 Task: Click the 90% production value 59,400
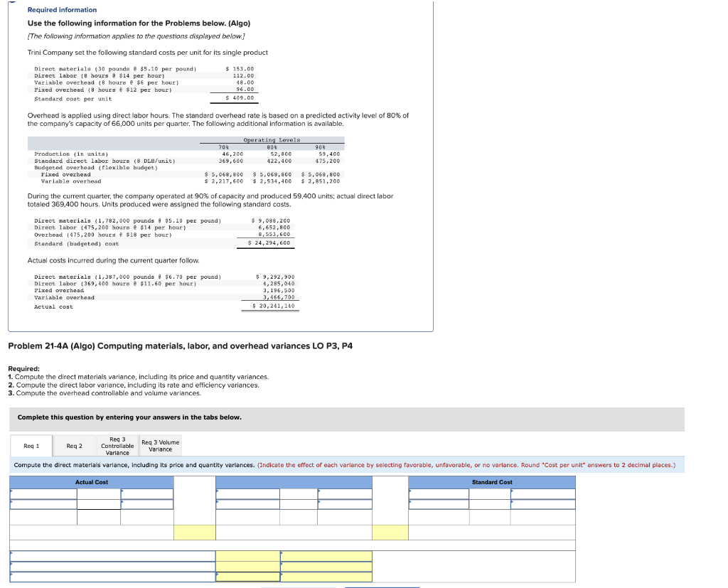coord(329,154)
